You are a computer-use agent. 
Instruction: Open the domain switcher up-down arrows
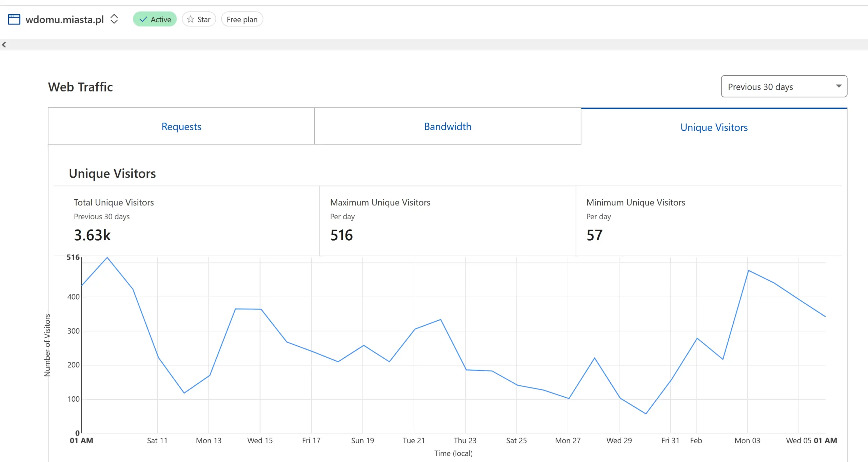(114, 19)
